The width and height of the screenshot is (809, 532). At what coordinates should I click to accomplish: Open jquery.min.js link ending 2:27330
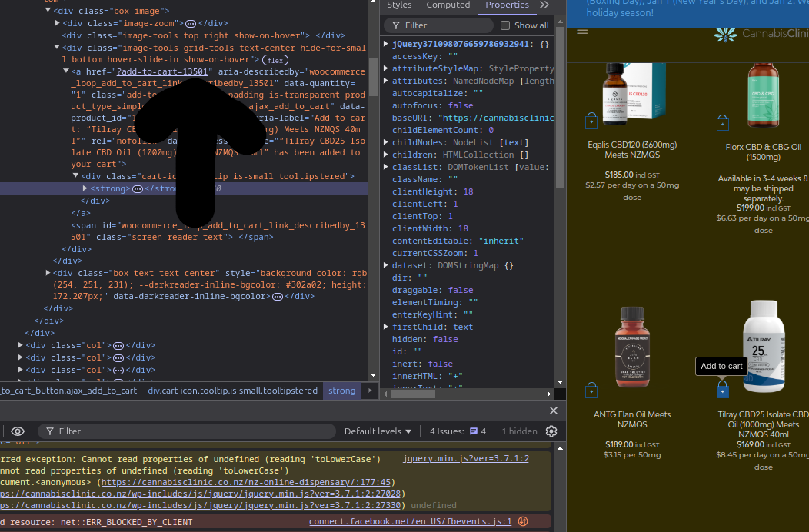click(x=200, y=506)
